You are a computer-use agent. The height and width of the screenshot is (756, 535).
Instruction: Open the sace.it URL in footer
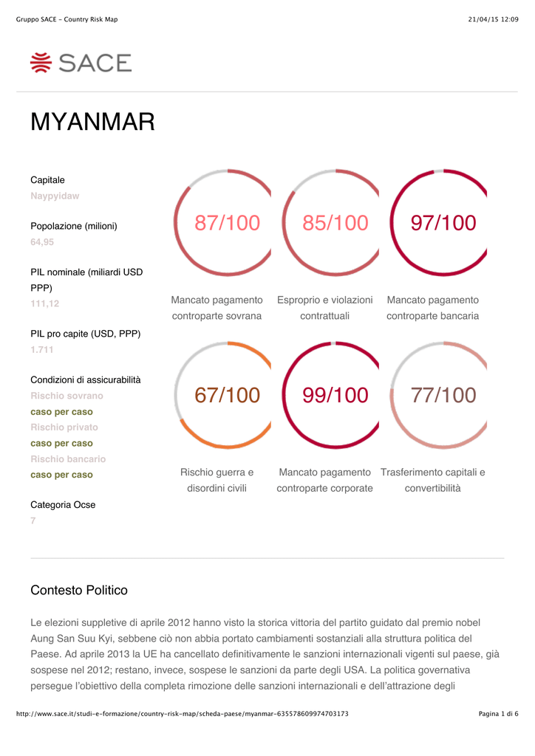point(183,714)
